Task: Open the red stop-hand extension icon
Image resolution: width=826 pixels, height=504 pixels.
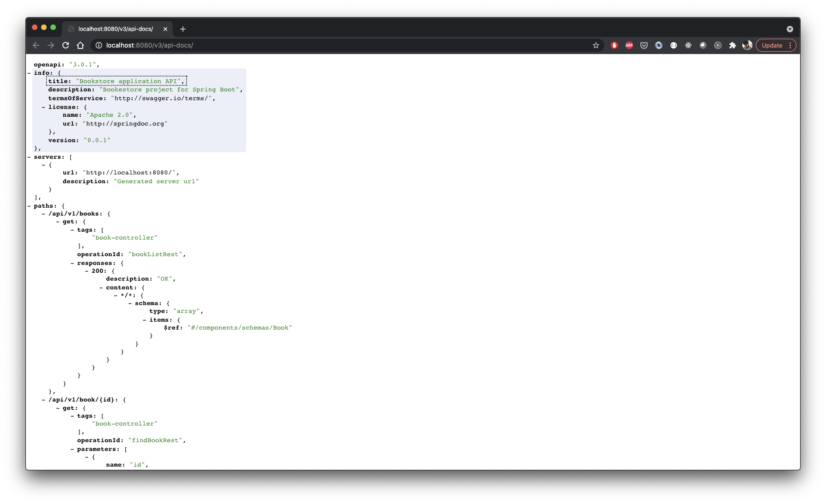Action: coord(614,45)
